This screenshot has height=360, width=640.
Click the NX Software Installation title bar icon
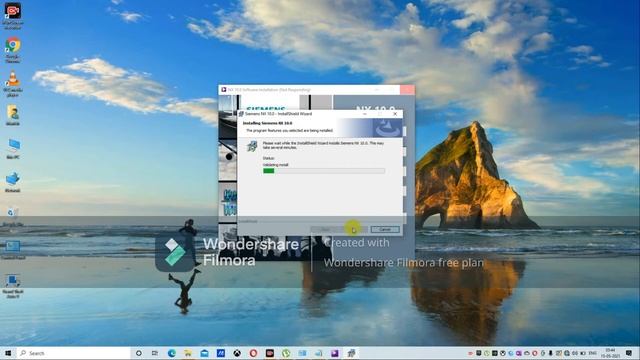pos(224,89)
